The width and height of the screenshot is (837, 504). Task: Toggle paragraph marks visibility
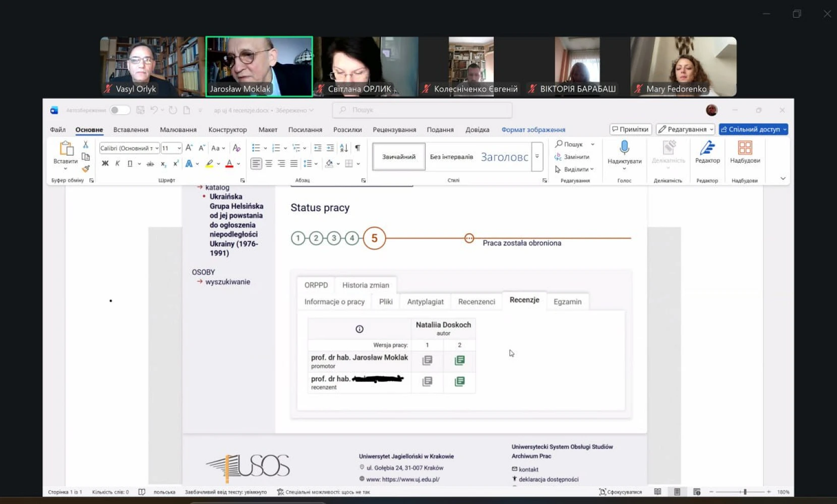tap(357, 148)
